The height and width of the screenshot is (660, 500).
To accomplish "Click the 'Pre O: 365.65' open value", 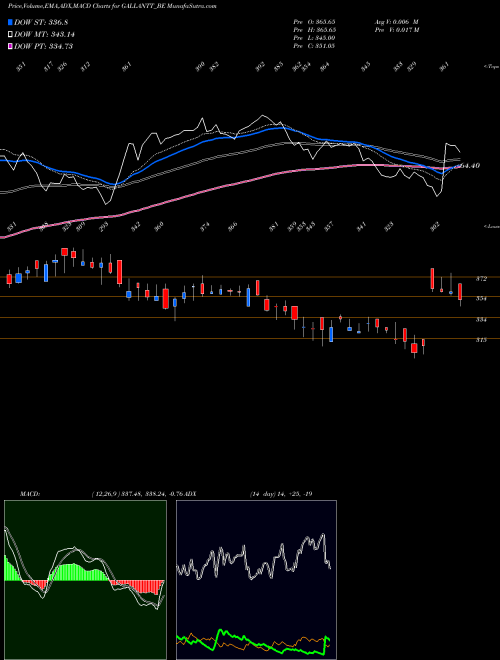I will pyautogui.click(x=314, y=21).
